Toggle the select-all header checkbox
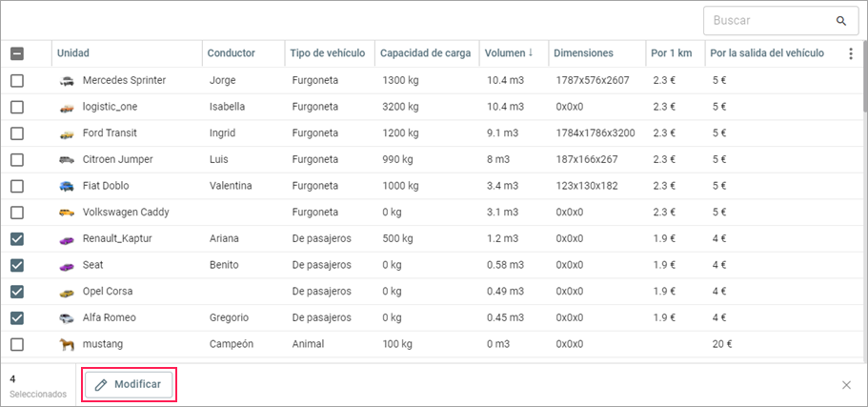The image size is (868, 407). tap(17, 53)
